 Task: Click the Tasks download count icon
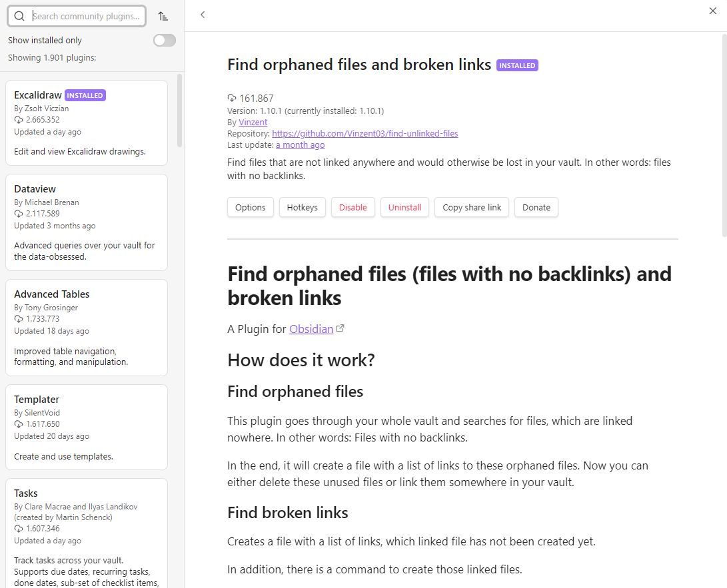(x=19, y=529)
